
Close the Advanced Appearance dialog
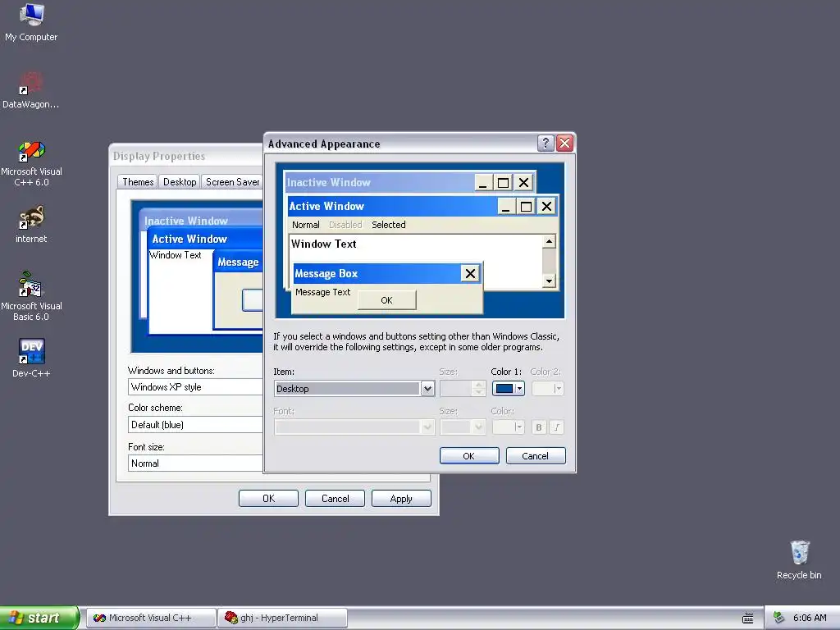(564, 143)
